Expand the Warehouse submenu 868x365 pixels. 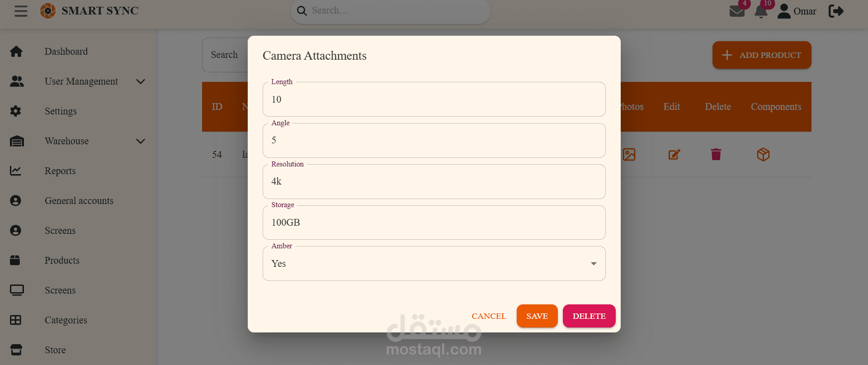click(141, 141)
